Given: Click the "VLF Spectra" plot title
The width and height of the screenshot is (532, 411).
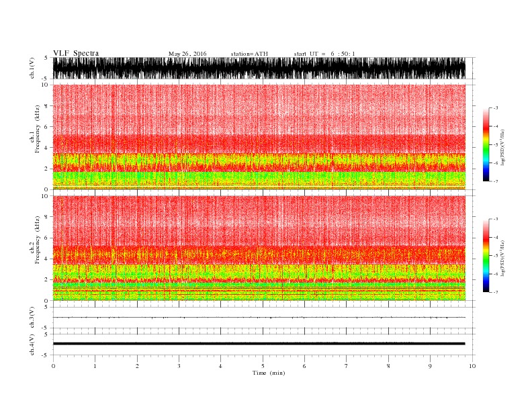Looking at the screenshot, I should [76, 53].
